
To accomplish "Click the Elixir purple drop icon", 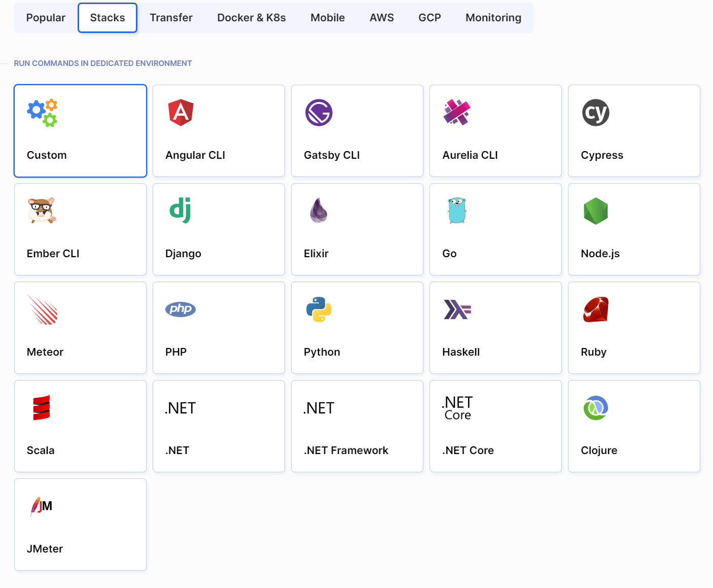I will [318, 211].
